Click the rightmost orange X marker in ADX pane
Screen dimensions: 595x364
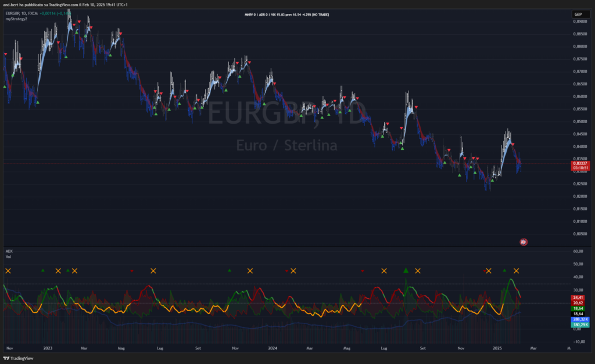click(x=516, y=271)
